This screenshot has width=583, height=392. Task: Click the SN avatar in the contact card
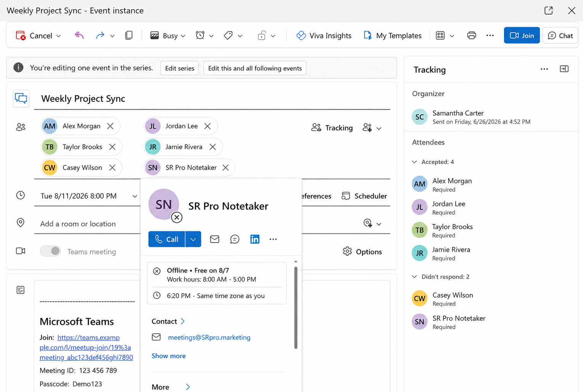pyautogui.click(x=164, y=204)
